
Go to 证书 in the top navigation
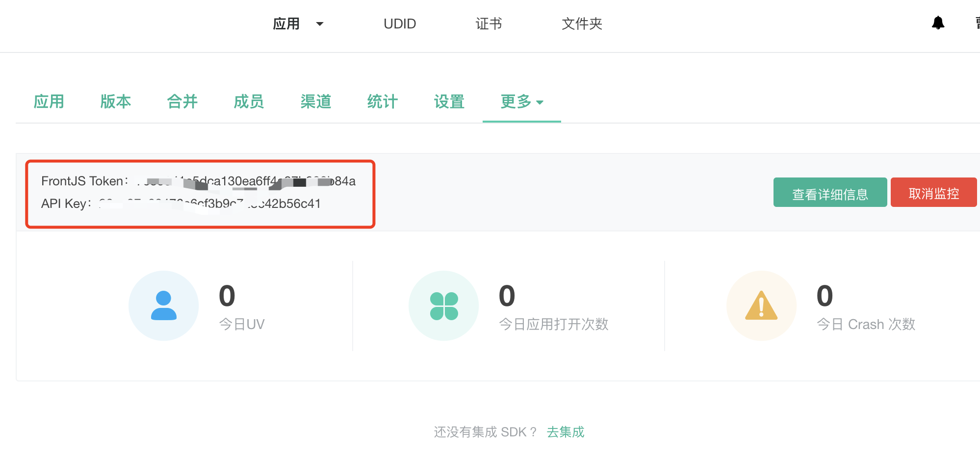click(489, 24)
